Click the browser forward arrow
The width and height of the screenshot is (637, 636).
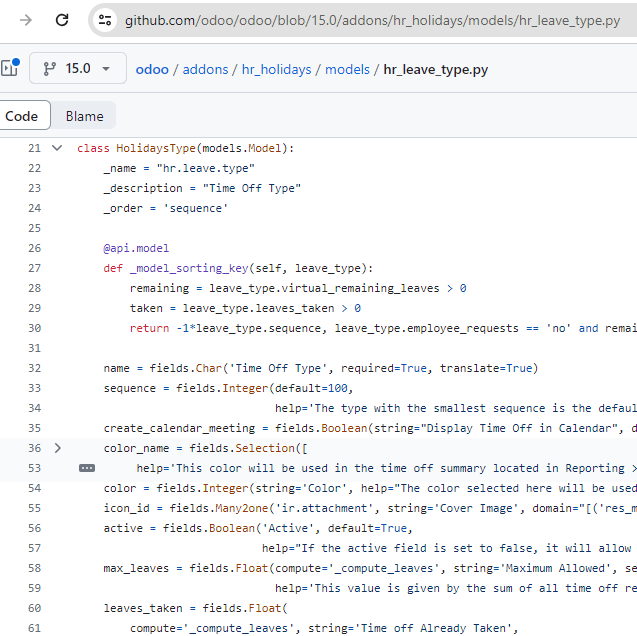coord(26,20)
